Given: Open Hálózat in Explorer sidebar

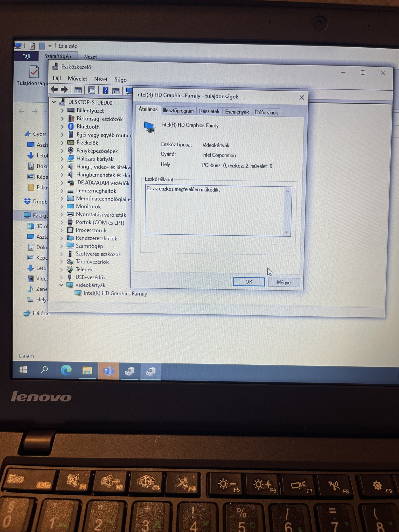Looking at the screenshot, I should 37,313.
